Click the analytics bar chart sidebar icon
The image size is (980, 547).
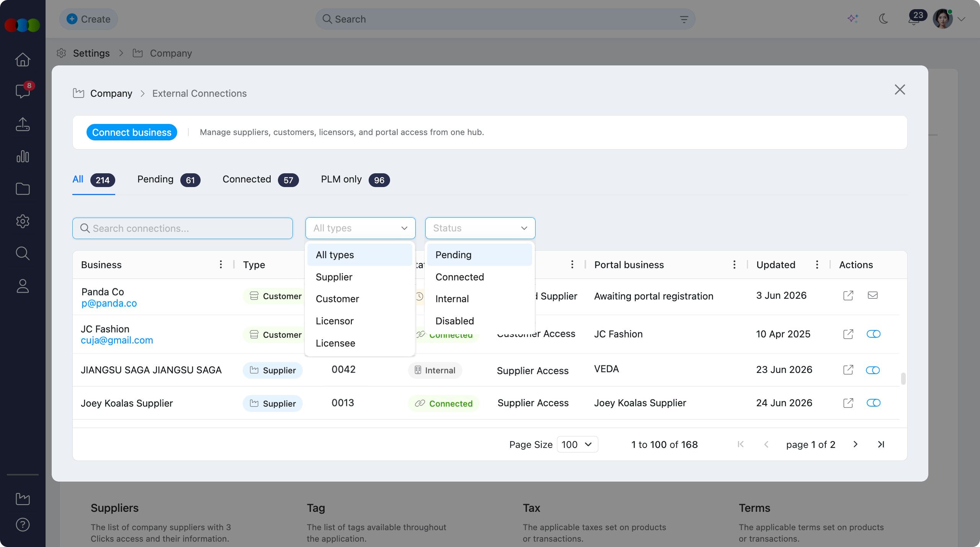tap(23, 156)
